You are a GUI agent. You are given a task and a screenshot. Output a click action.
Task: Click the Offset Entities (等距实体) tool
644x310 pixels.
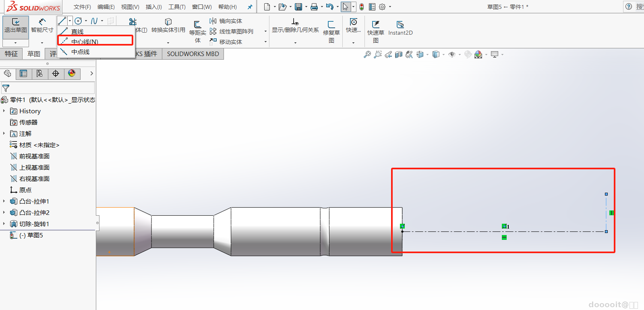point(198,31)
